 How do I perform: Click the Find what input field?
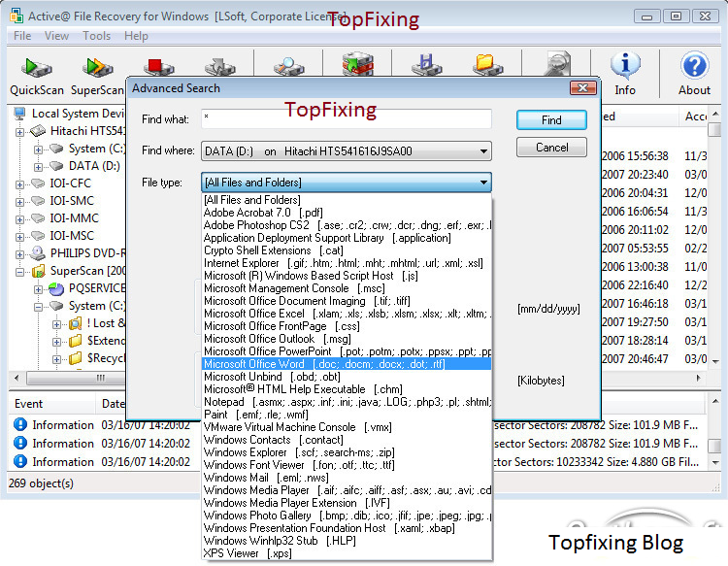point(347,118)
